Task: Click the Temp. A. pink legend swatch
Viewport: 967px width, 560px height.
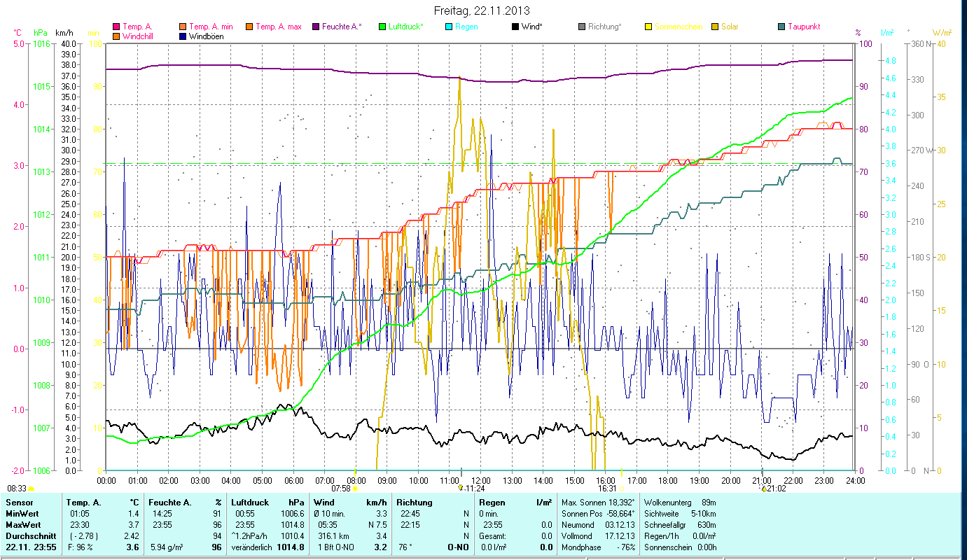Action: coord(116,27)
